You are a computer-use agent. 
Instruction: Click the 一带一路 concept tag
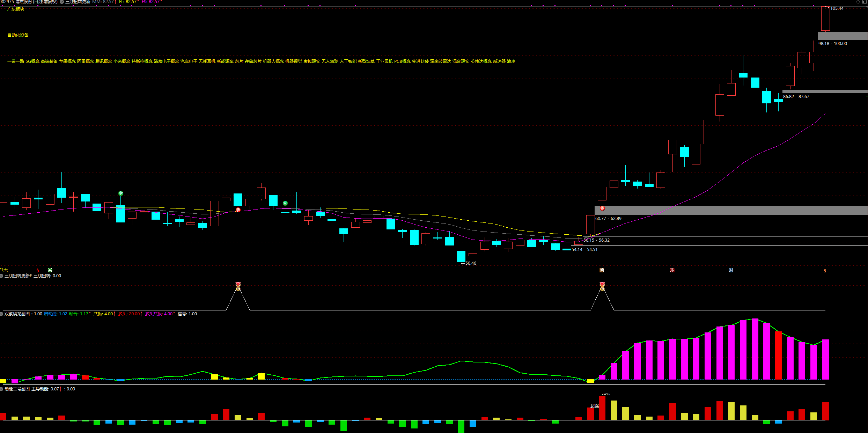point(16,61)
